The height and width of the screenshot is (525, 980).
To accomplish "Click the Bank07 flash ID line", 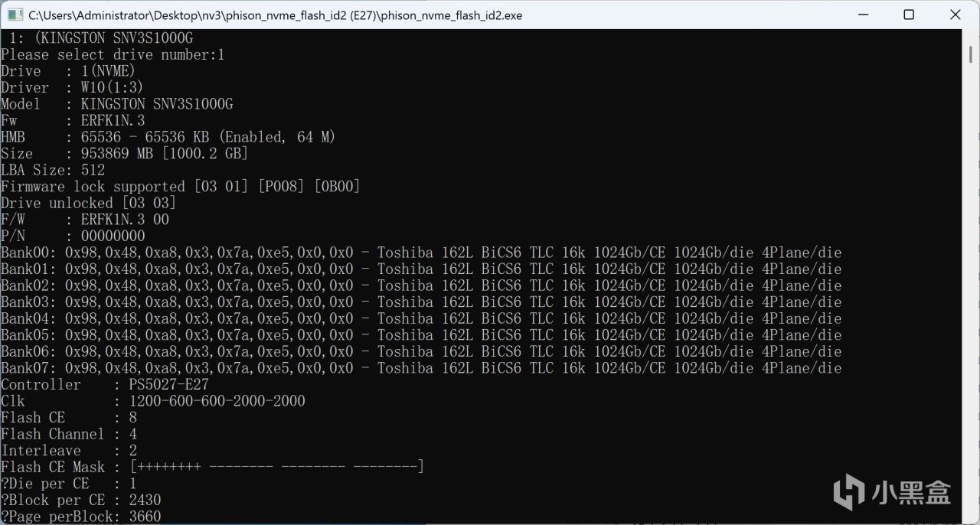I will [x=421, y=368].
